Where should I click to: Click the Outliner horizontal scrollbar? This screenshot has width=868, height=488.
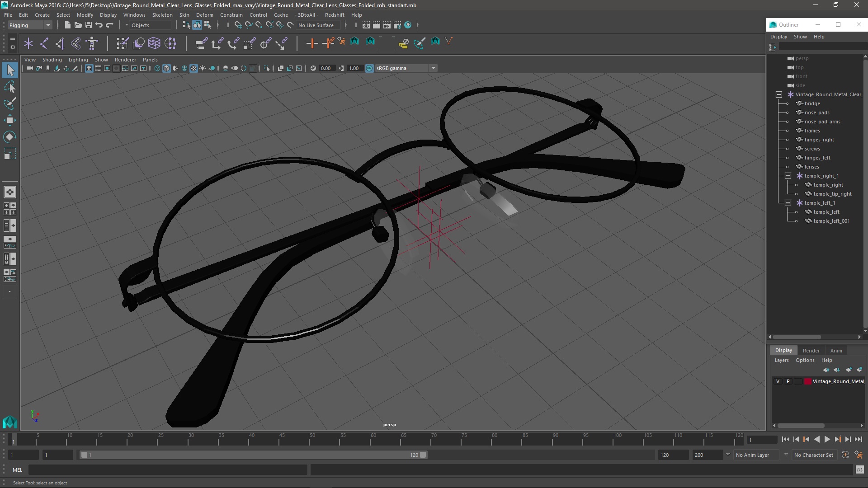797,337
